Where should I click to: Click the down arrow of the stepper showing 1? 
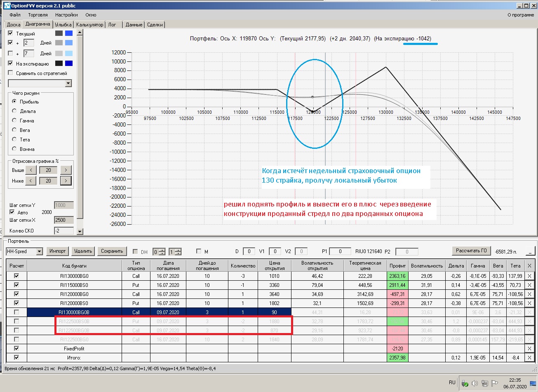coord(178,253)
